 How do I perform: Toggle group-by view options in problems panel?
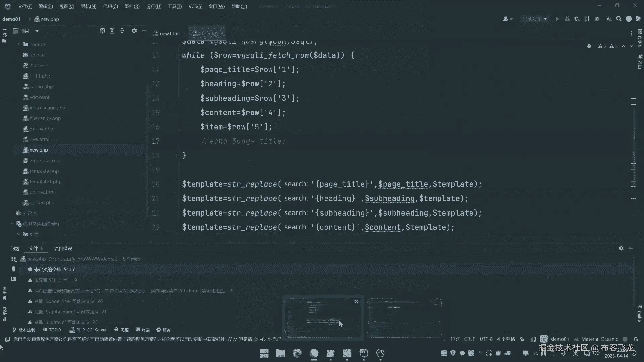click(x=14, y=259)
